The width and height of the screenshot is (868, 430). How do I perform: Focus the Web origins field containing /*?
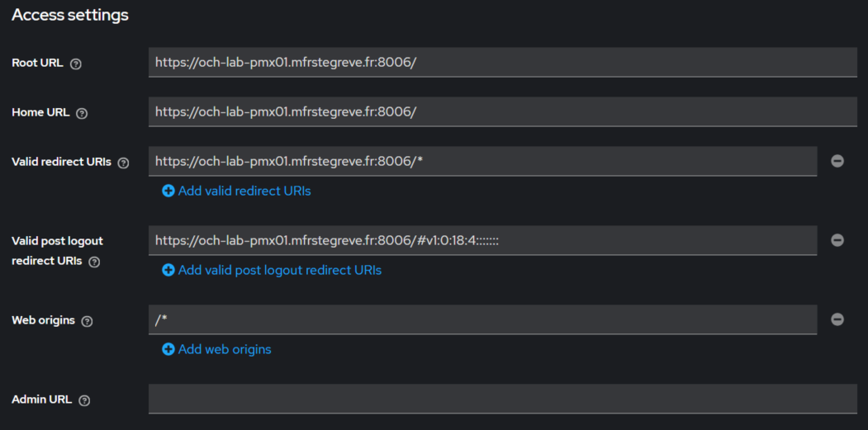482,319
